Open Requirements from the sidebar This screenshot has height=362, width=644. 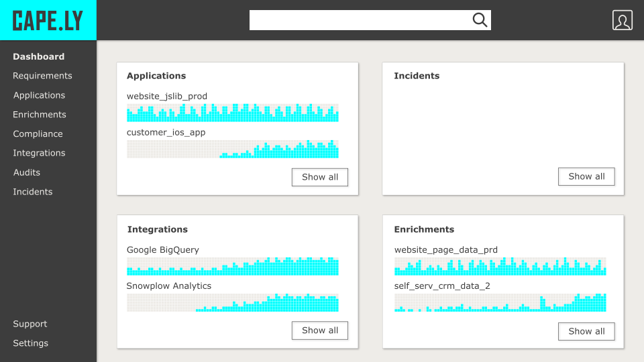click(42, 76)
